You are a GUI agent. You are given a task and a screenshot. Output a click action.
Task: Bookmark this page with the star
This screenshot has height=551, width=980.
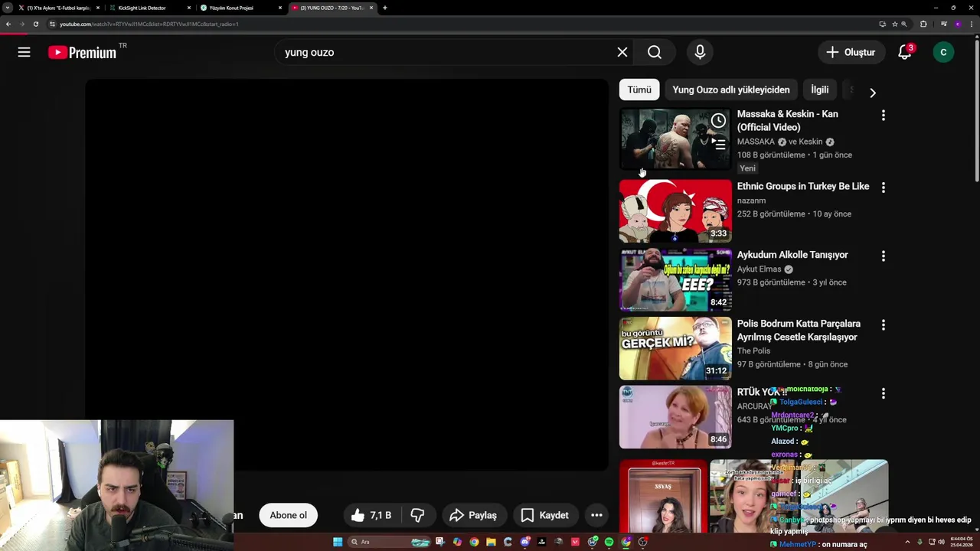894,24
